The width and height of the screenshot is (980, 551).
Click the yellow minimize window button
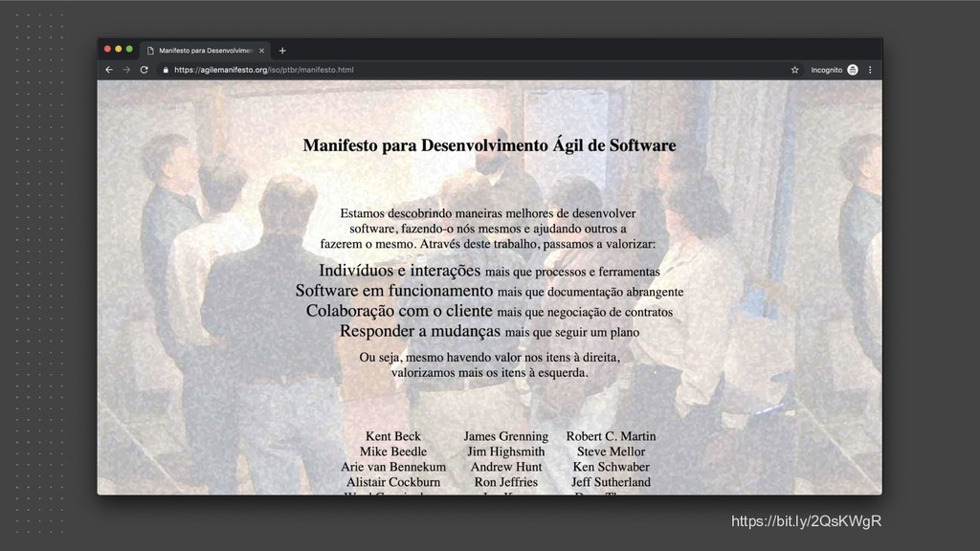coord(118,49)
